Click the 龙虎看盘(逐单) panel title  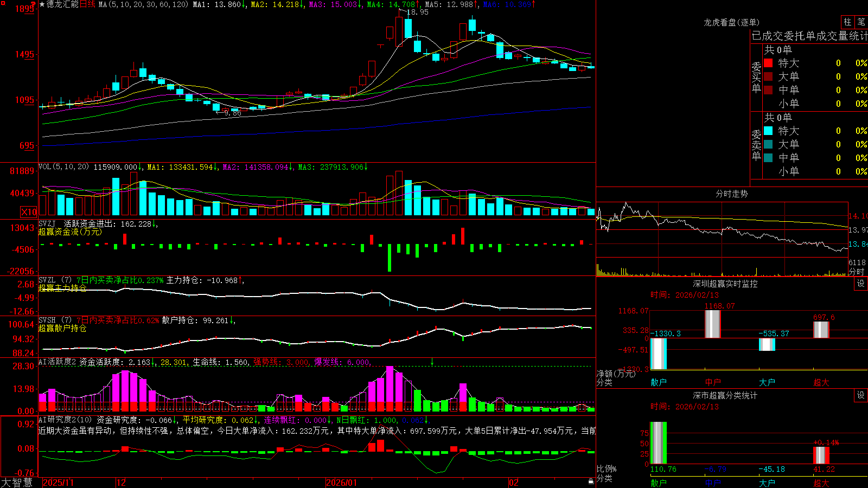(731, 22)
